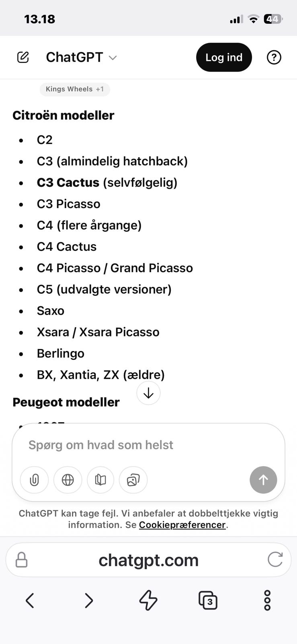Open the browser three-dot menu
This screenshot has width=297, height=644.
(267, 601)
